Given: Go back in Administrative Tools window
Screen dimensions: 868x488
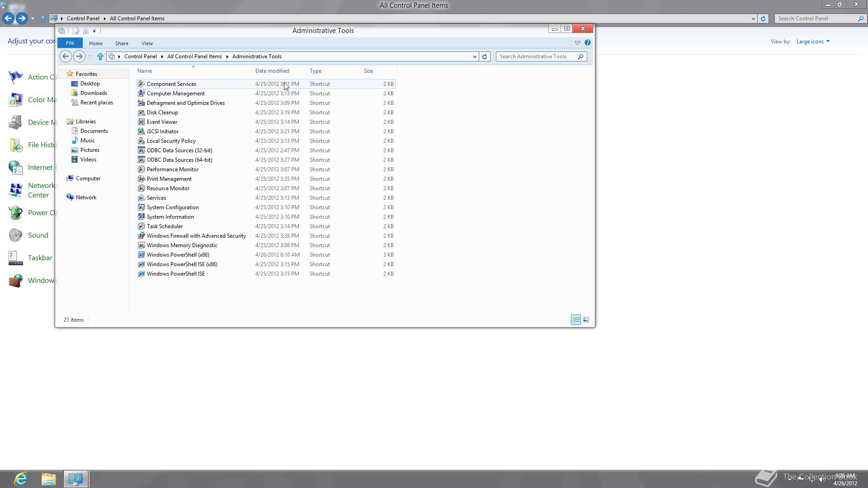Looking at the screenshot, I should pos(66,56).
